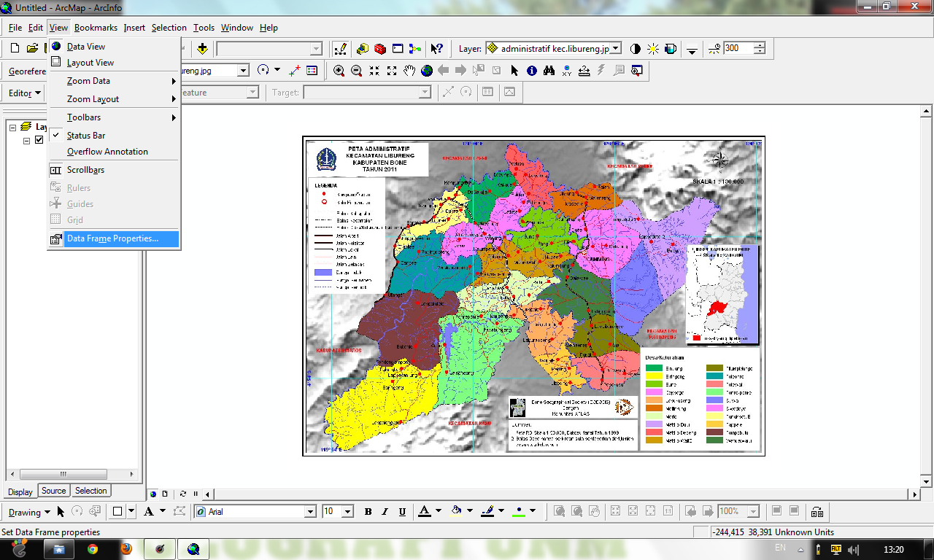Select the Zoom In magnifier tool
Screen dimensions: 934x560
(x=339, y=71)
